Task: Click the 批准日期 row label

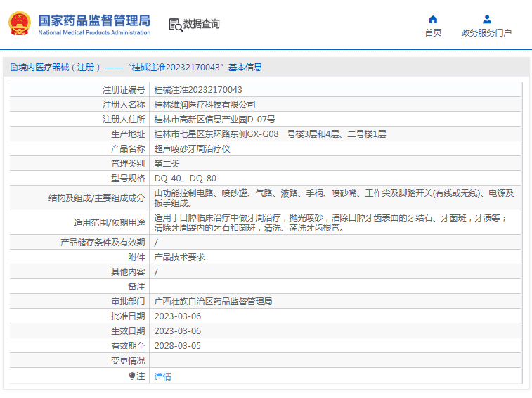Action: [x=128, y=316]
